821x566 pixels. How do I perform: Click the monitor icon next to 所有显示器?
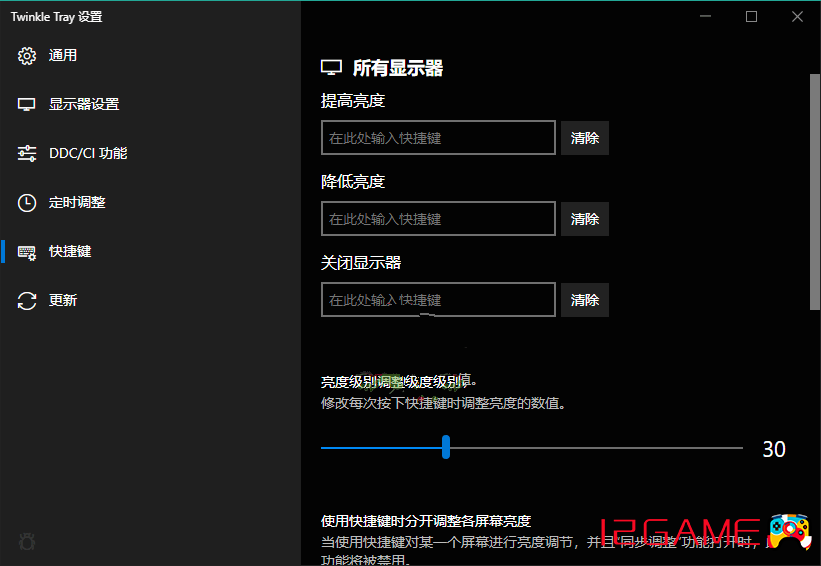pos(331,68)
